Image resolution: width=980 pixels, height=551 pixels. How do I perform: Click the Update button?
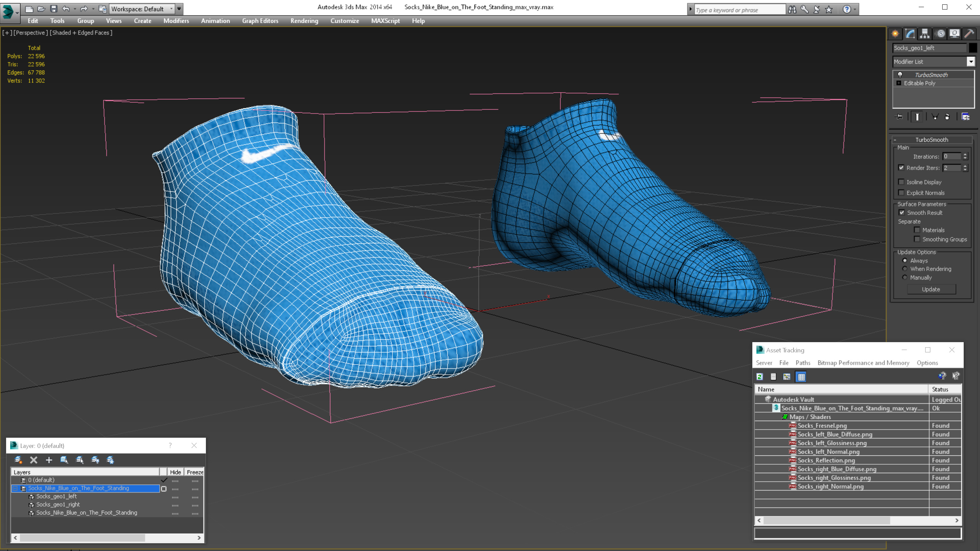(x=931, y=289)
